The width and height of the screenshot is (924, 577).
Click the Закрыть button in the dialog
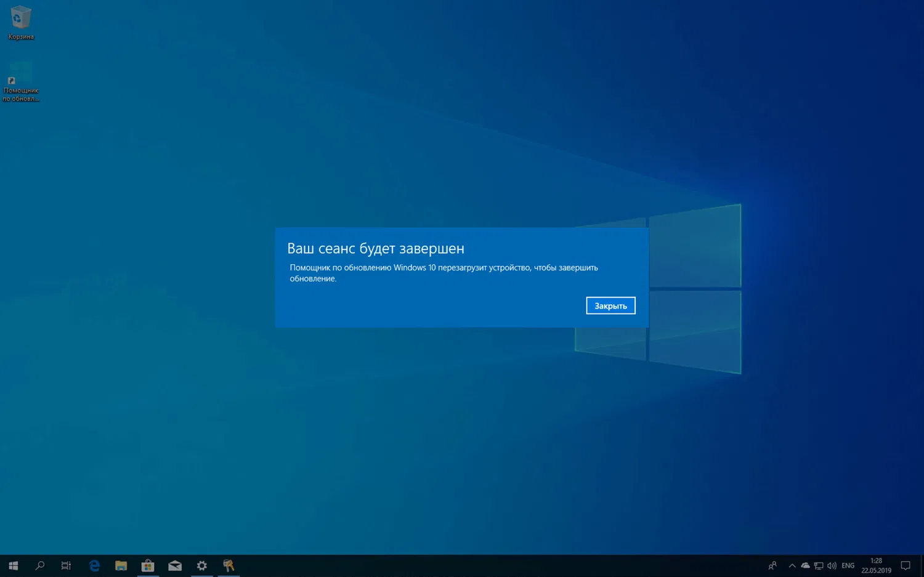tap(610, 305)
